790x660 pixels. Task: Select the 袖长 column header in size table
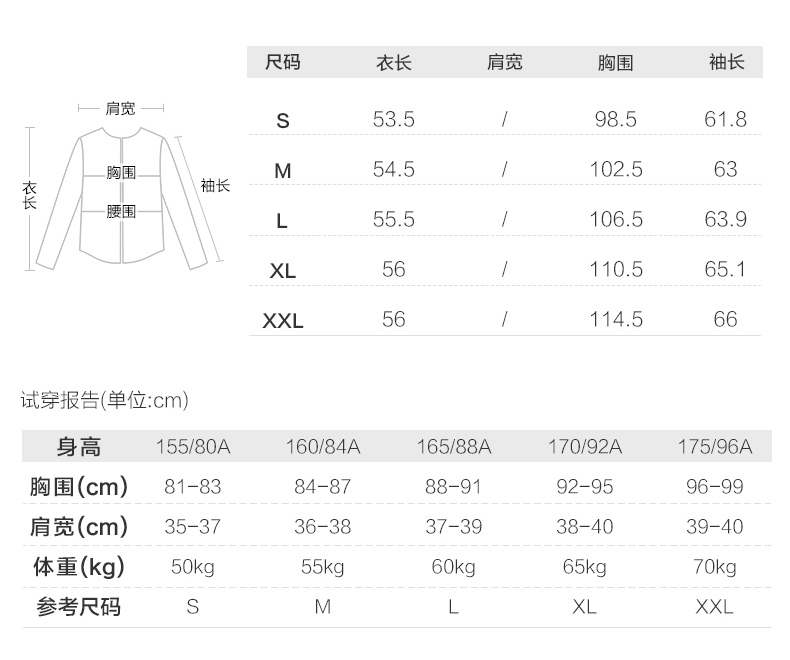tap(726, 62)
